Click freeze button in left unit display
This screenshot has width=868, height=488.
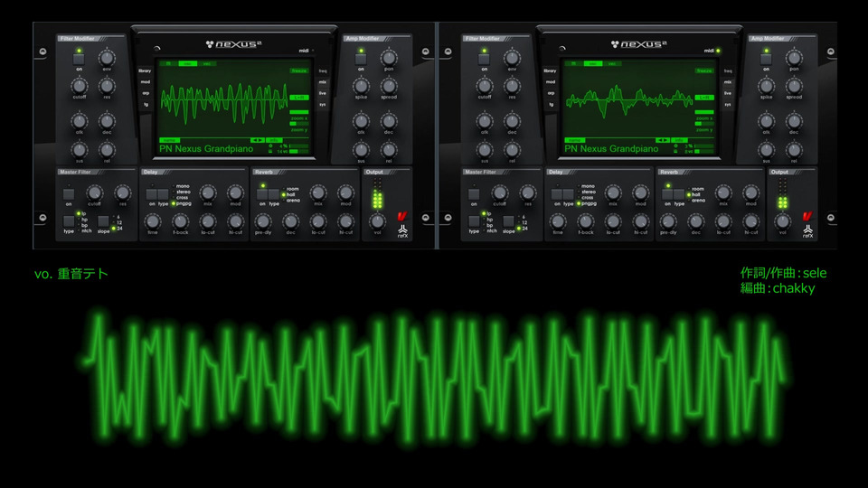click(x=299, y=70)
